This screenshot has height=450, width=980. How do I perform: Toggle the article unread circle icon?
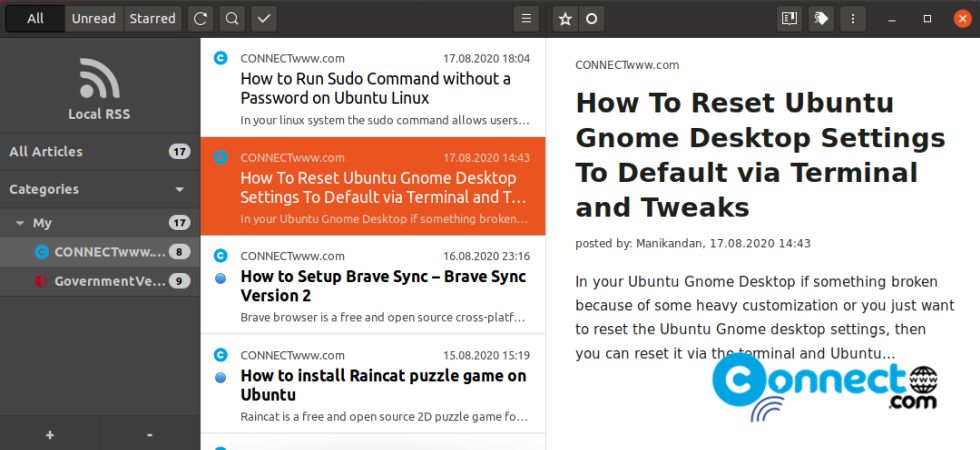coord(591,19)
